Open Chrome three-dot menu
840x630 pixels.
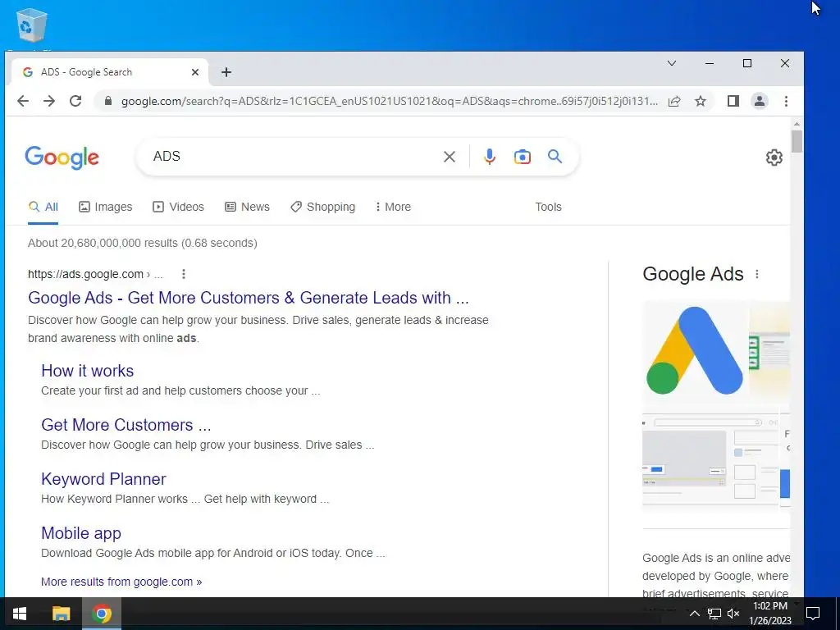[786, 101]
